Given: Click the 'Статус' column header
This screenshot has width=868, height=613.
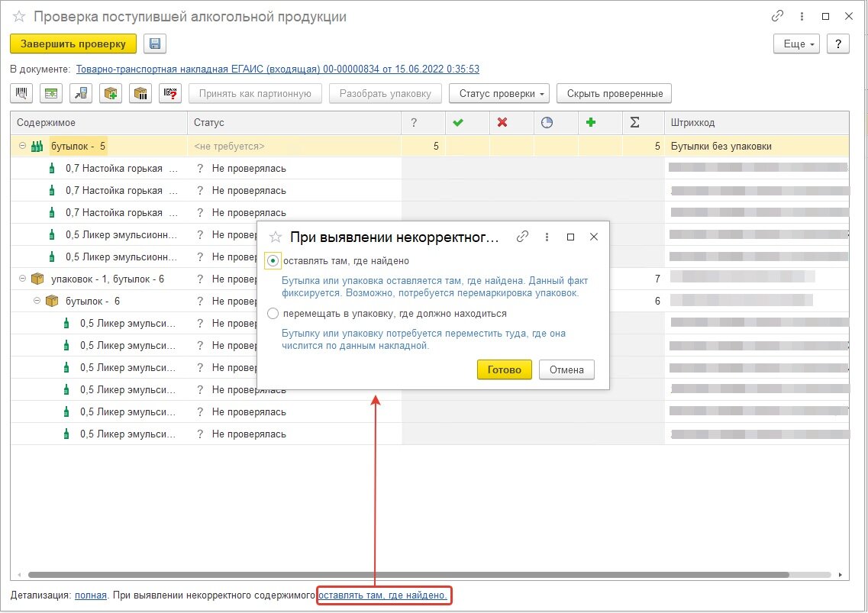Looking at the screenshot, I should pyautogui.click(x=294, y=122).
